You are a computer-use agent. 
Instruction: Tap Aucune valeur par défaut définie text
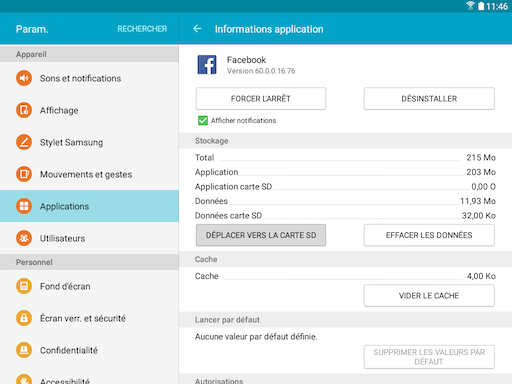256,337
